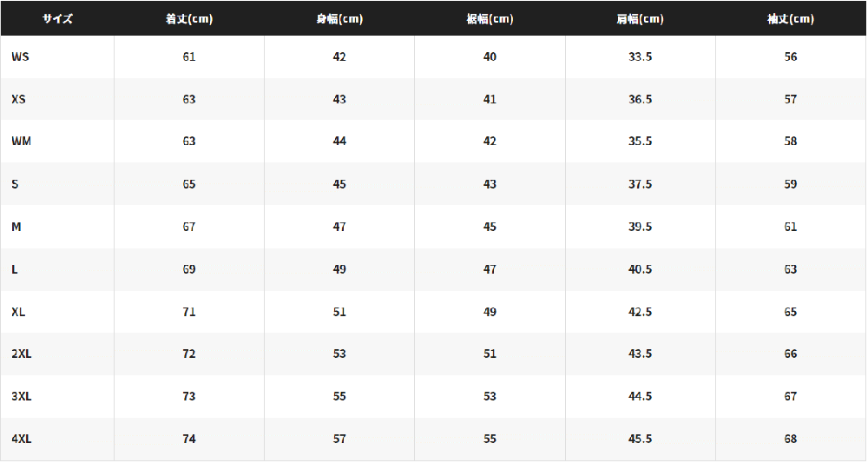The height and width of the screenshot is (463, 868).
Task: Select the WM size row label
Action: (x=21, y=142)
